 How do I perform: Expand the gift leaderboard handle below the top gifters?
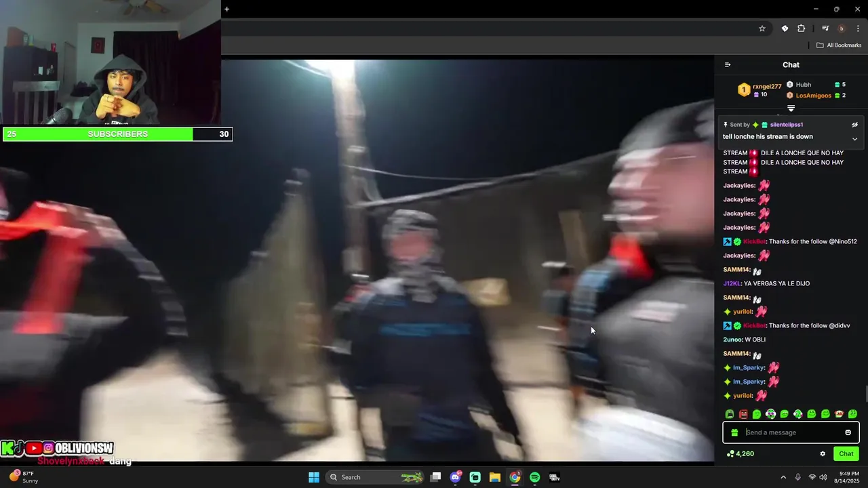click(791, 108)
